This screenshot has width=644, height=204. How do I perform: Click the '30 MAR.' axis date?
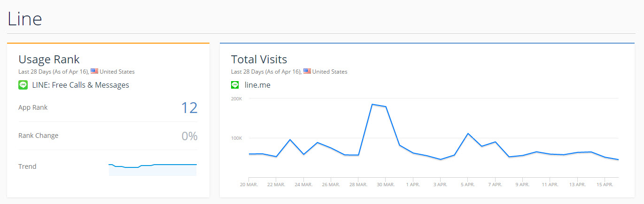click(x=386, y=185)
